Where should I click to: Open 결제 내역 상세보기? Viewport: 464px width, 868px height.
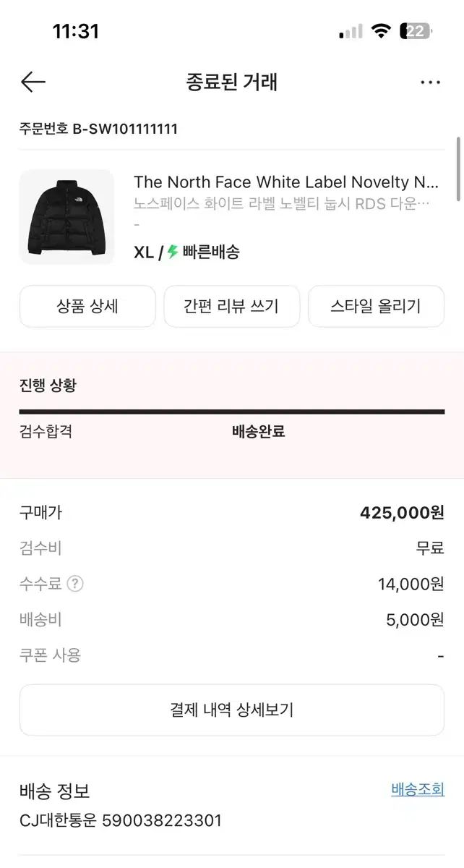[232, 710]
